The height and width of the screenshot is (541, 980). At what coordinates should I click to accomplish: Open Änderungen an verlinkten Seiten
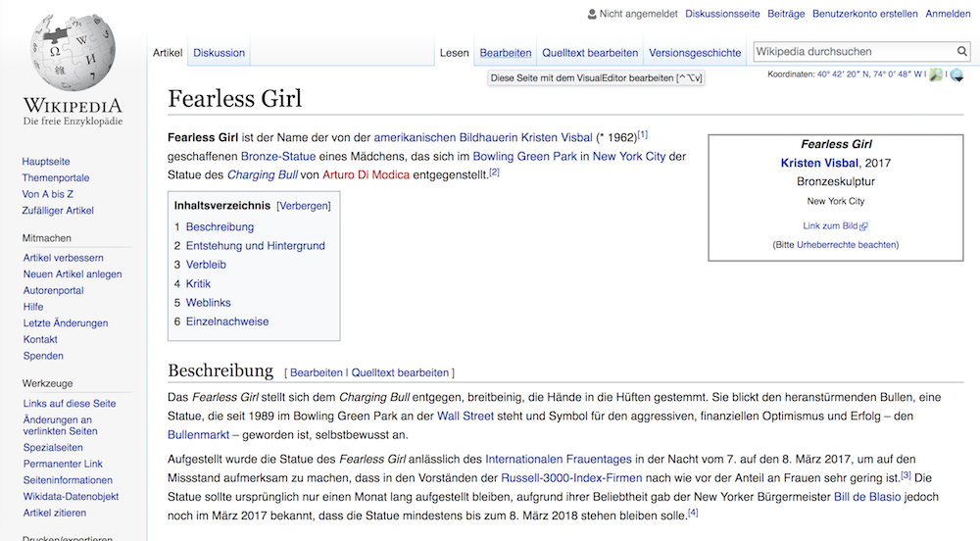tap(60, 425)
